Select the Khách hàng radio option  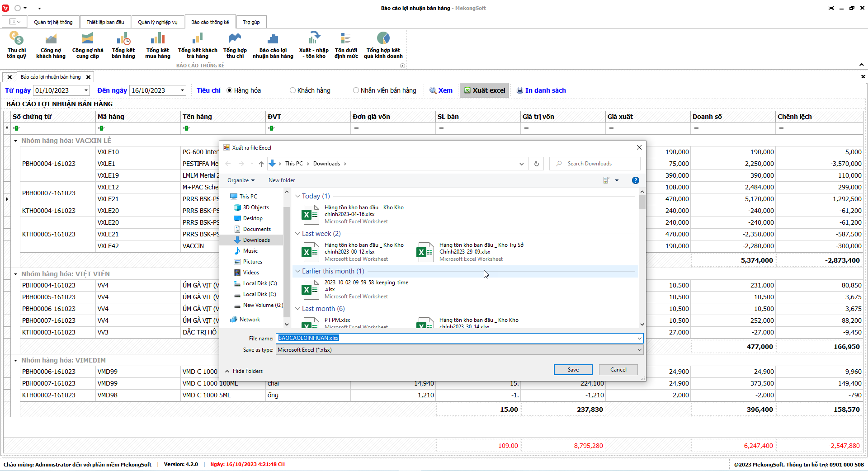[293, 90]
